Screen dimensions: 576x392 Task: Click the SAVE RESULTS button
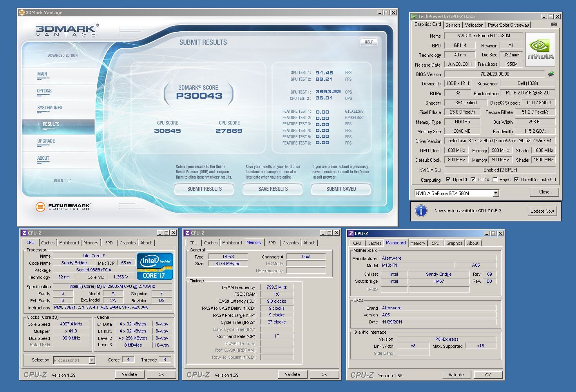tap(273, 189)
